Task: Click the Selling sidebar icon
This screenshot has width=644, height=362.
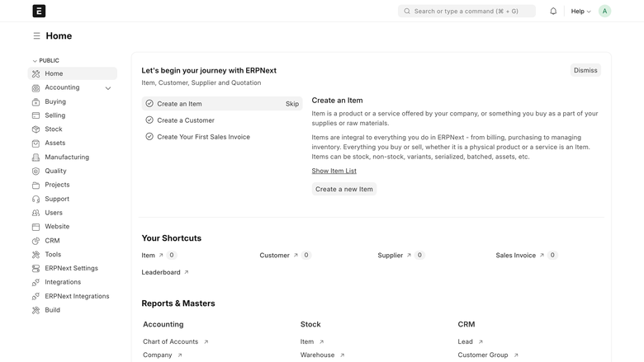Action: 36,115
